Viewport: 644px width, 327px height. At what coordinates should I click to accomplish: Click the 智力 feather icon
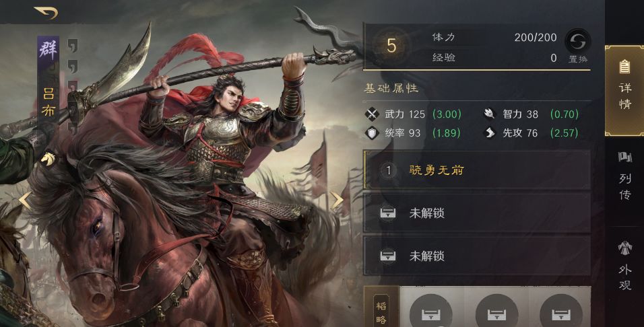[x=490, y=114]
